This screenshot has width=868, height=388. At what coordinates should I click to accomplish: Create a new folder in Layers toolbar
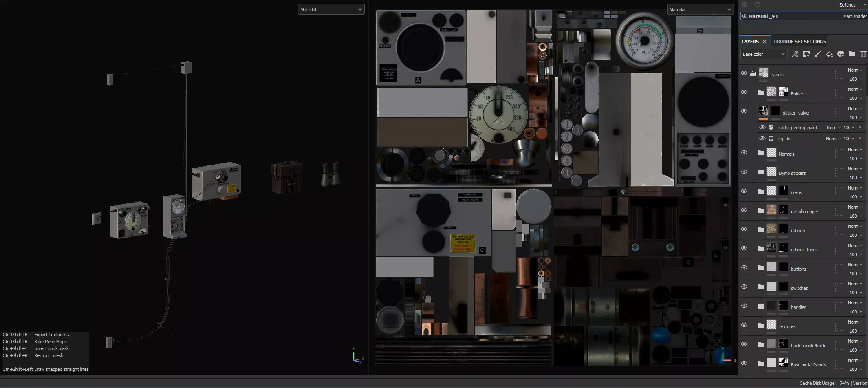[x=852, y=54]
